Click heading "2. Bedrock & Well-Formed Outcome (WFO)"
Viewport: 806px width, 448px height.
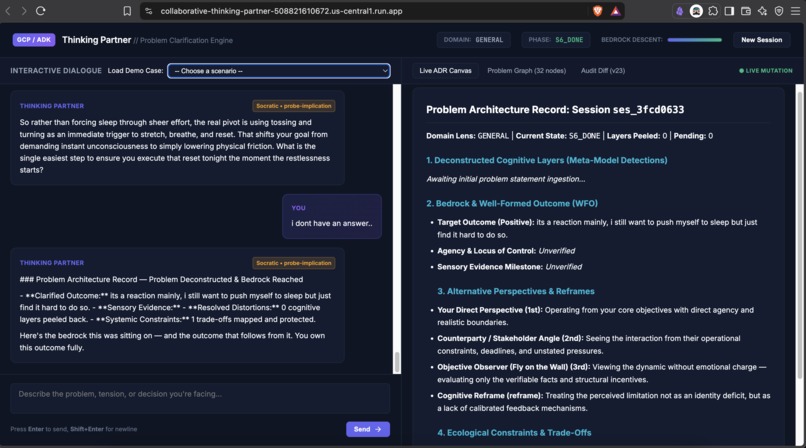pyautogui.click(x=512, y=203)
